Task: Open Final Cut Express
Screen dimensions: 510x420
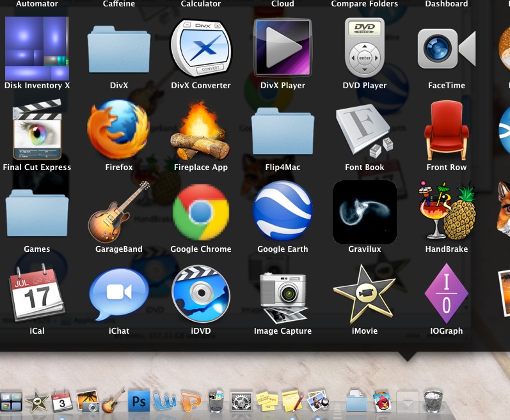Action: pyautogui.click(x=36, y=129)
